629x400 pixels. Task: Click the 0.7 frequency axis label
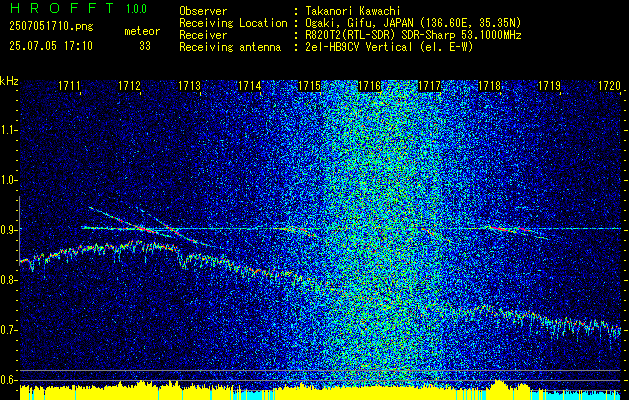(8, 330)
